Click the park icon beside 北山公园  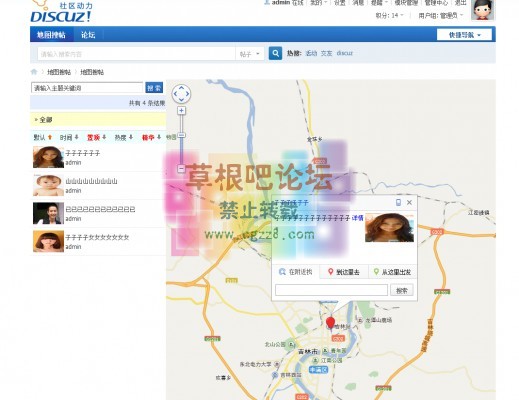coord(291,344)
